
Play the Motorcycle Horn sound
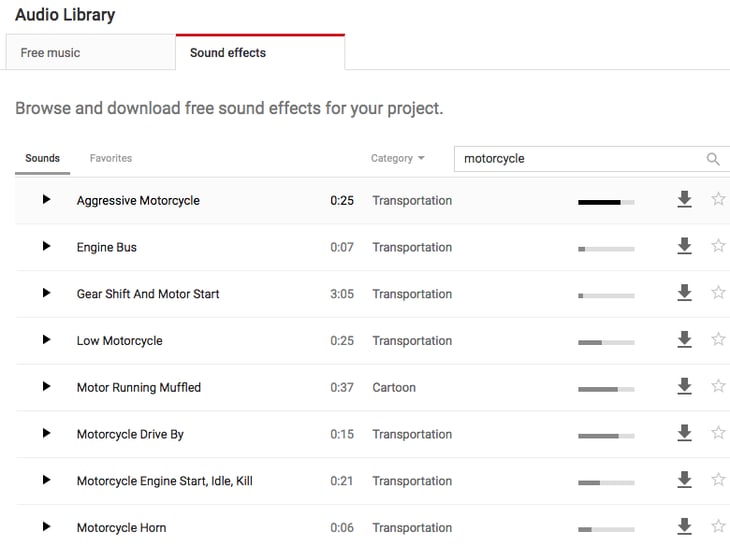46,527
